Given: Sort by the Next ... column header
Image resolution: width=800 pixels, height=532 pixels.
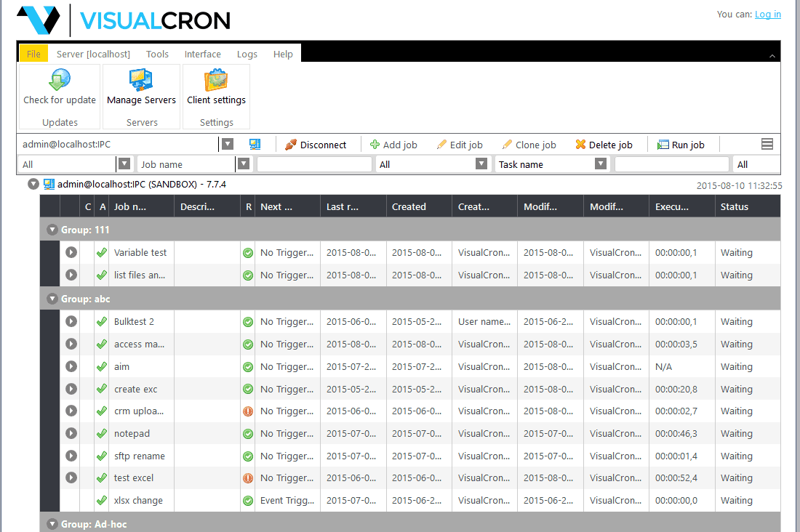Looking at the screenshot, I should (x=287, y=206).
